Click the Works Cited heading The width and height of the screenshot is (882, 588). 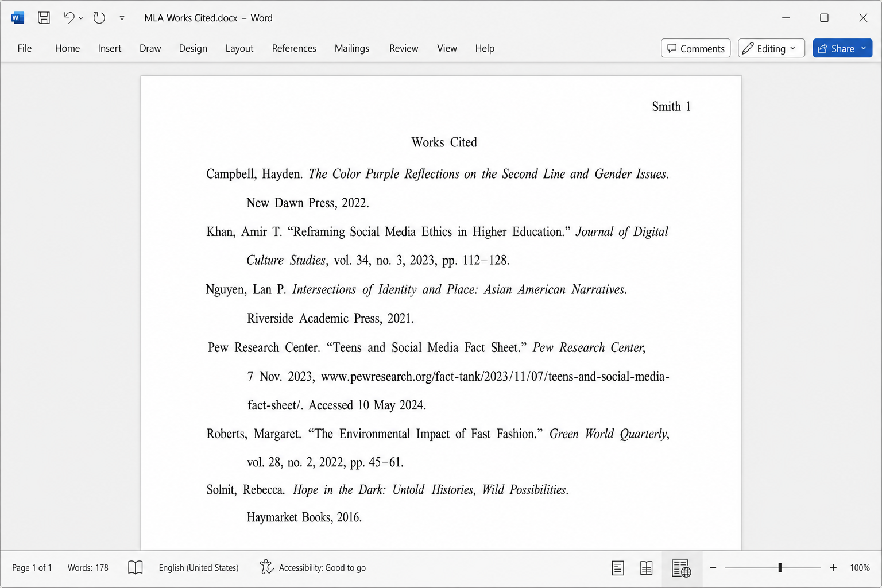pos(444,142)
